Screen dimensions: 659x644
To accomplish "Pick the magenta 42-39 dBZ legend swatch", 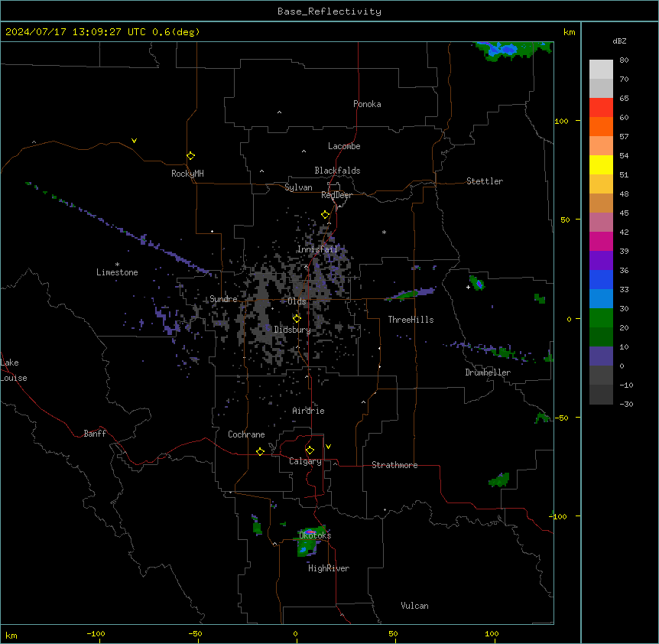I will pos(601,241).
